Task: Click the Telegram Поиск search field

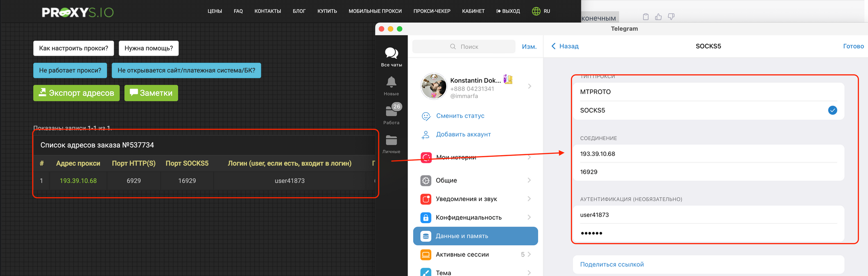Action: [x=464, y=46]
